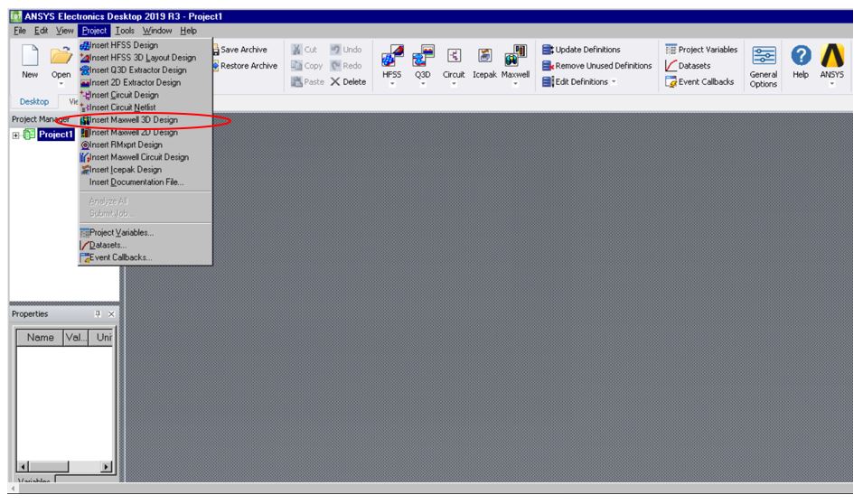Select Insert Circuit Netlist menu entry
The height and width of the screenshot is (504, 863).
pyautogui.click(x=145, y=107)
